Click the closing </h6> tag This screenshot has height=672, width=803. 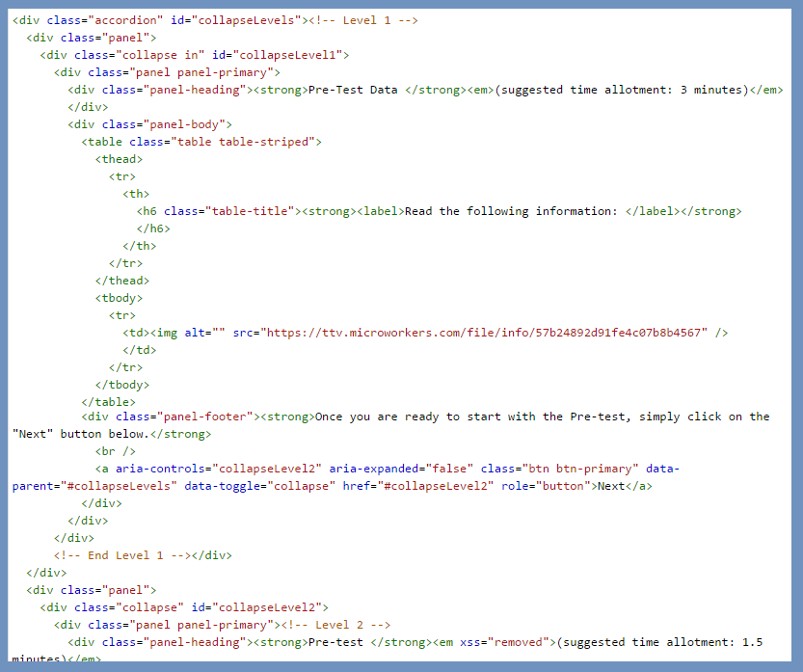click(x=153, y=228)
